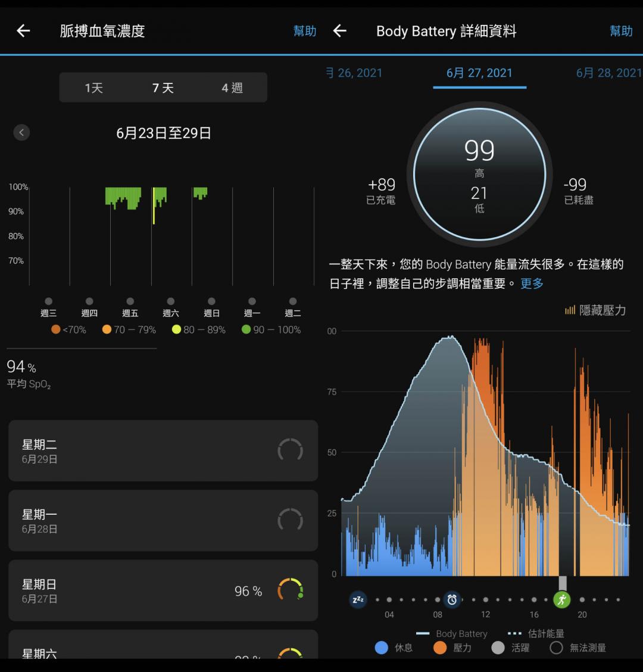Open 星期一 6月28日 entry
The width and height of the screenshot is (643, 672).
163,521
